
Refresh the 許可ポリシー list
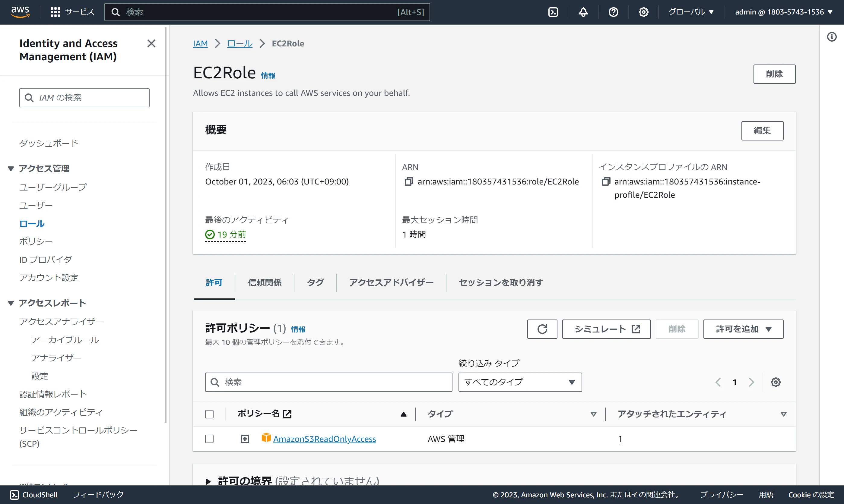[542, 329]
